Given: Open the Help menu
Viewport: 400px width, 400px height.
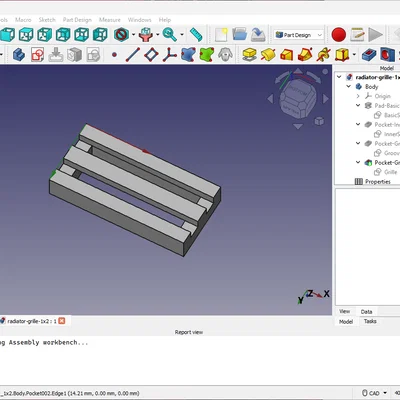Looking at the screenshot, I should click(x=165, y=20).
